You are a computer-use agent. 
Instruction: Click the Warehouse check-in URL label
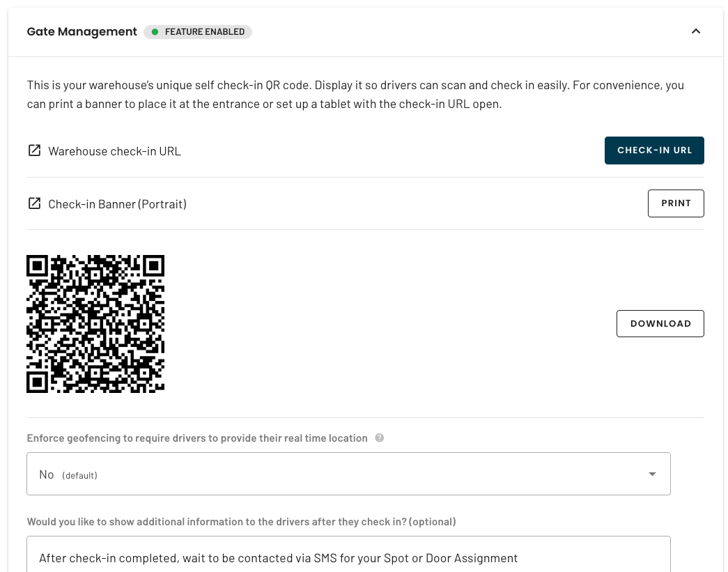click(115, 151)
